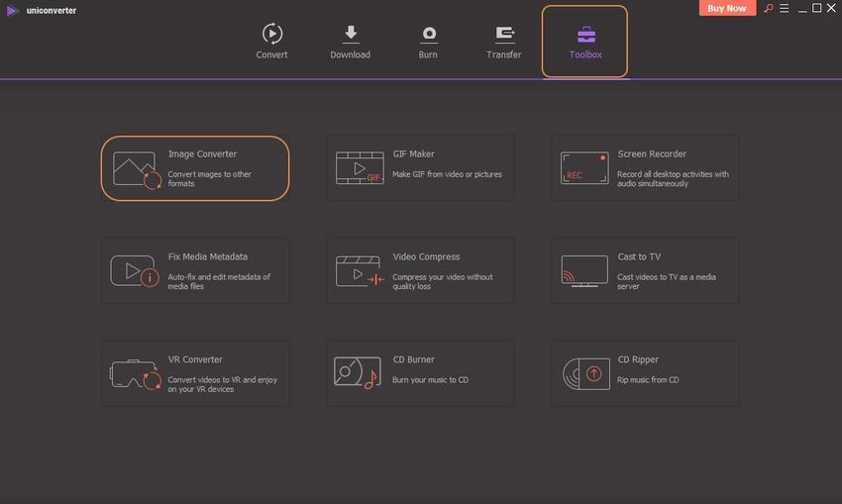
Task: Select the Transfer tab
Action: [504, 42]
